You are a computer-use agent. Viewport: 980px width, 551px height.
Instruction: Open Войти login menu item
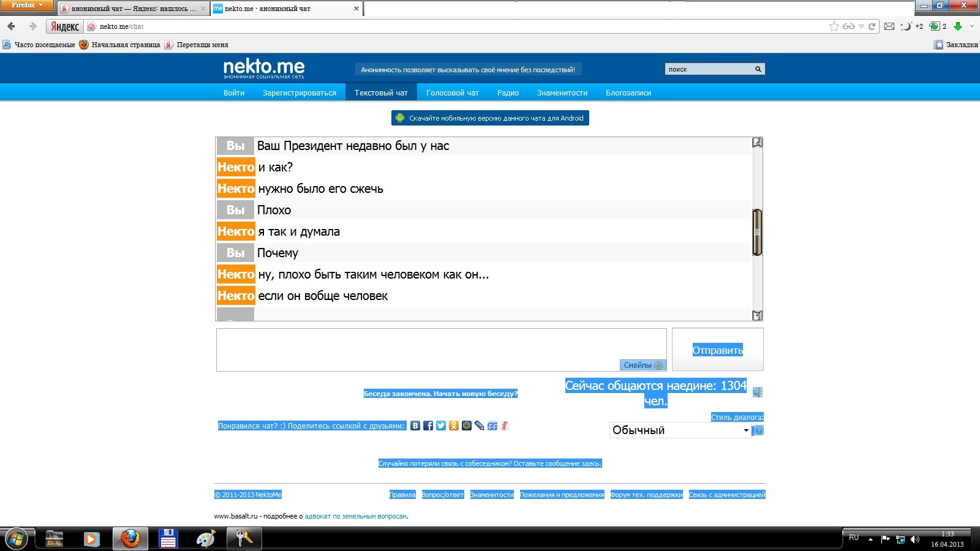[x=234, y=93]
